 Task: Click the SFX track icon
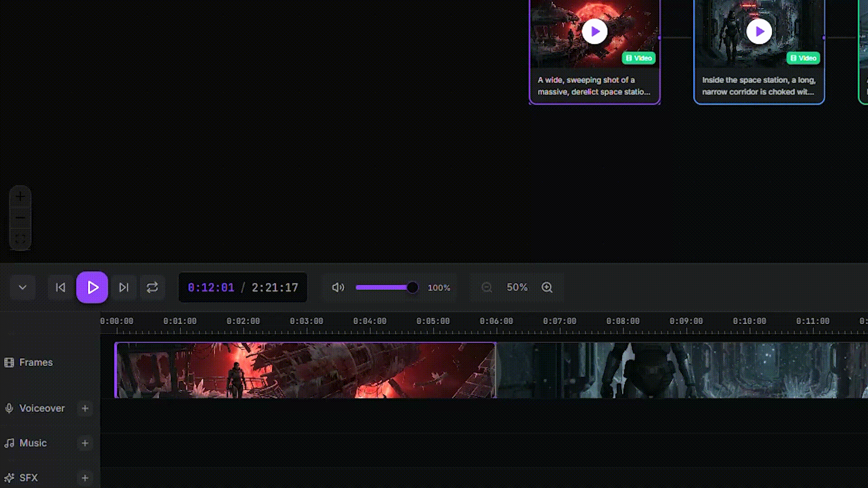click(9, 478)
